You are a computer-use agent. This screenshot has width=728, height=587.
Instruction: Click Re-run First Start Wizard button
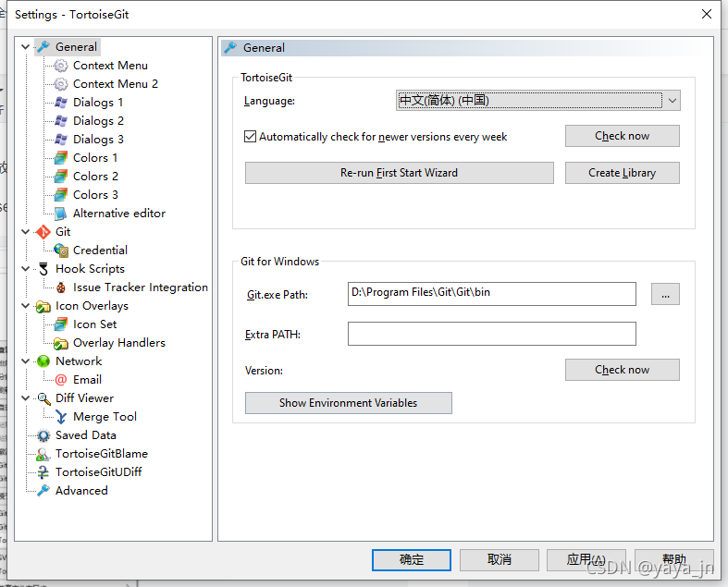pyautogui.click(x=400, y=173)
